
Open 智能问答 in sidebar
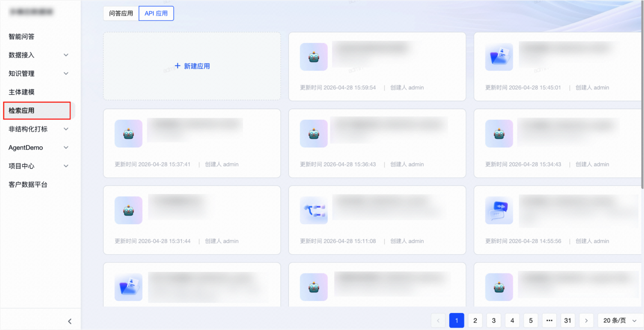click(x=21, y=36)
